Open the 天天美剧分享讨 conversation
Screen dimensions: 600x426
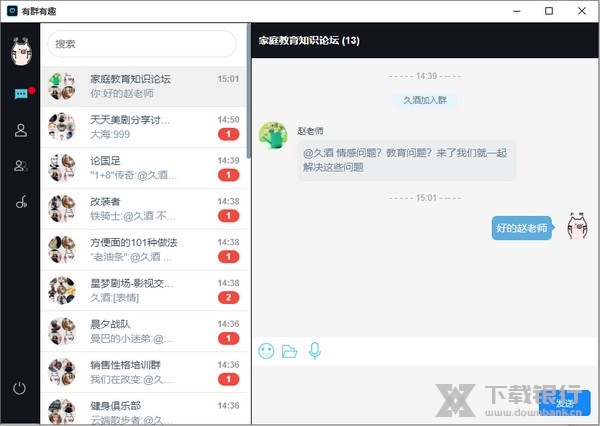pos(144,127)
